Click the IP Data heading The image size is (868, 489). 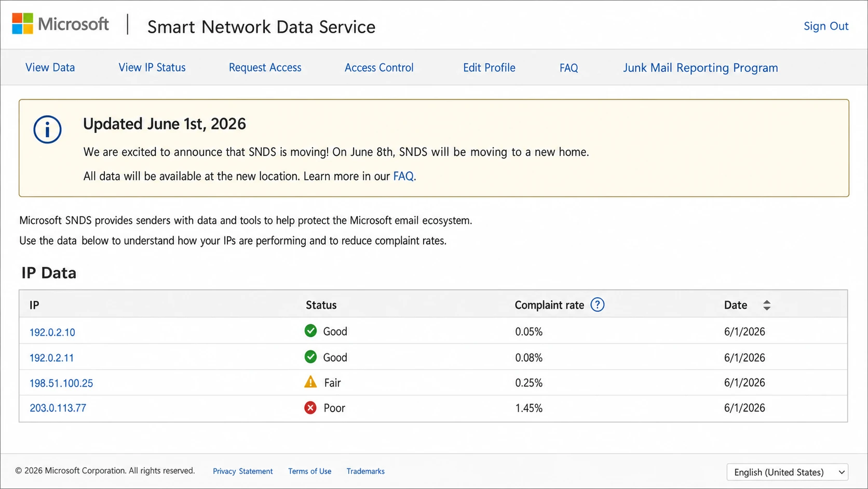(x=49, y=273)
